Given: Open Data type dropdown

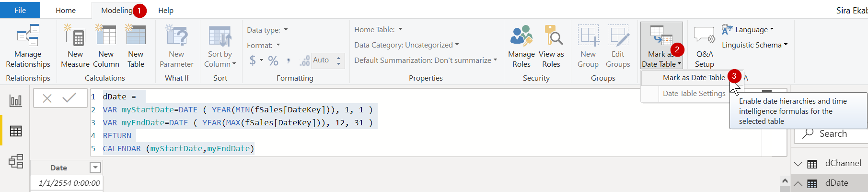Looking at the screenshot, I should click(267, 30).
